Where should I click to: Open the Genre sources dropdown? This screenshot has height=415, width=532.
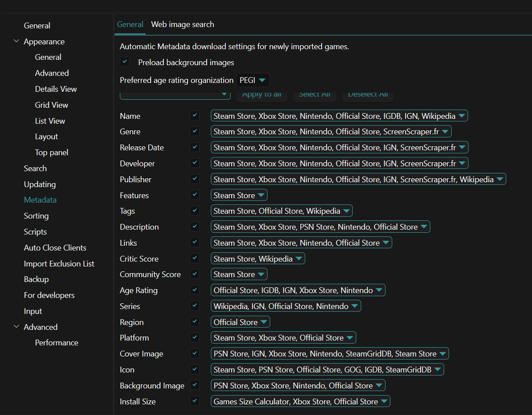pyautogui.click(x=331, y=132)
